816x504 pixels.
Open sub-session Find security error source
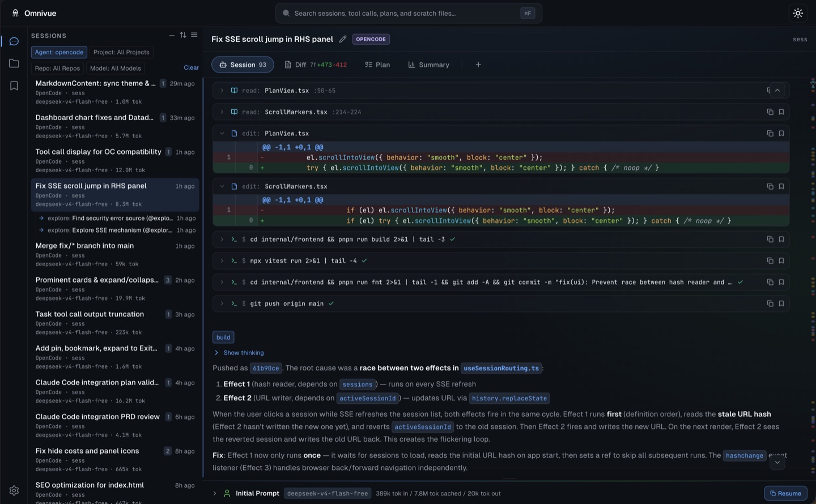coord(117,219)
